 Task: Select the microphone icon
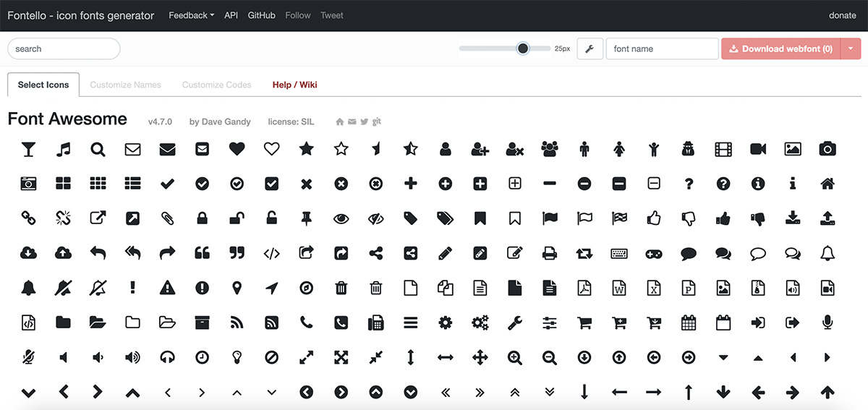[x=827, y=323]
